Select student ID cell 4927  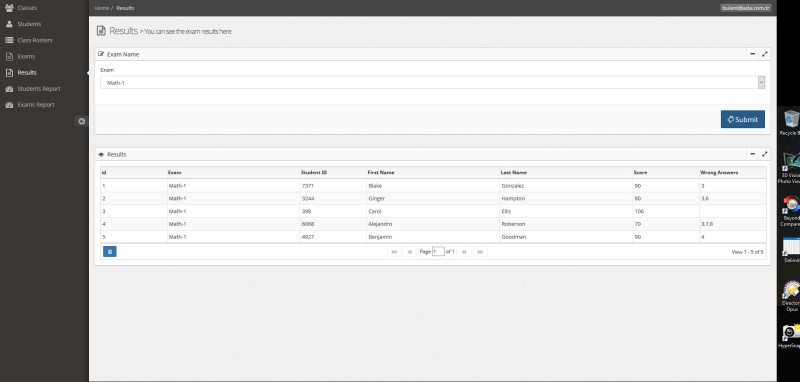point(333,237)
